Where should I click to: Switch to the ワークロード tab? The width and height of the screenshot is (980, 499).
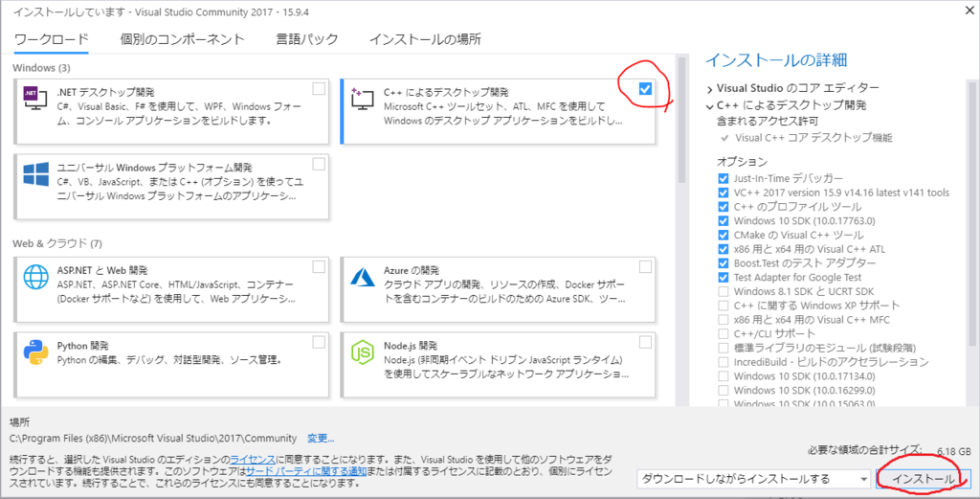point(52,39)
